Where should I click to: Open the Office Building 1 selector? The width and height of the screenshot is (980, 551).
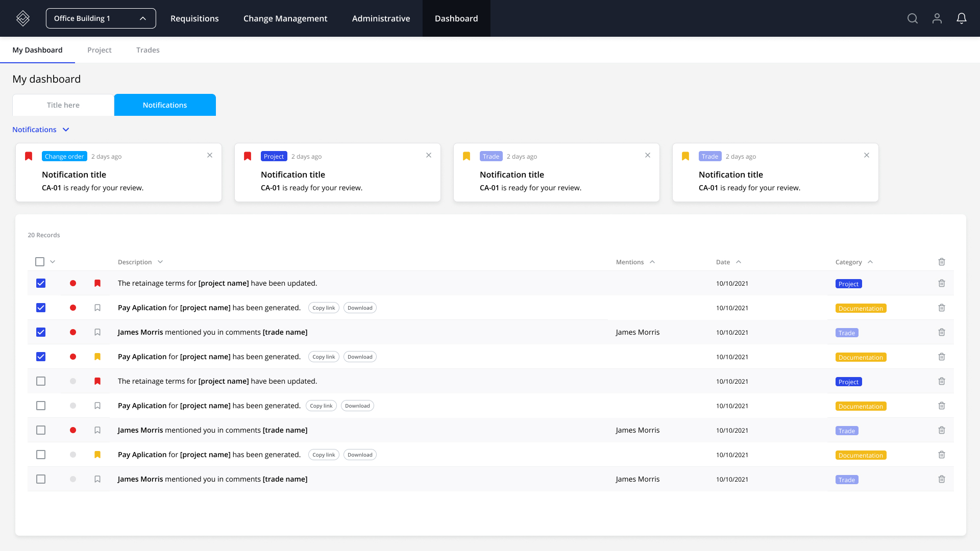click(x=101, y=18)
